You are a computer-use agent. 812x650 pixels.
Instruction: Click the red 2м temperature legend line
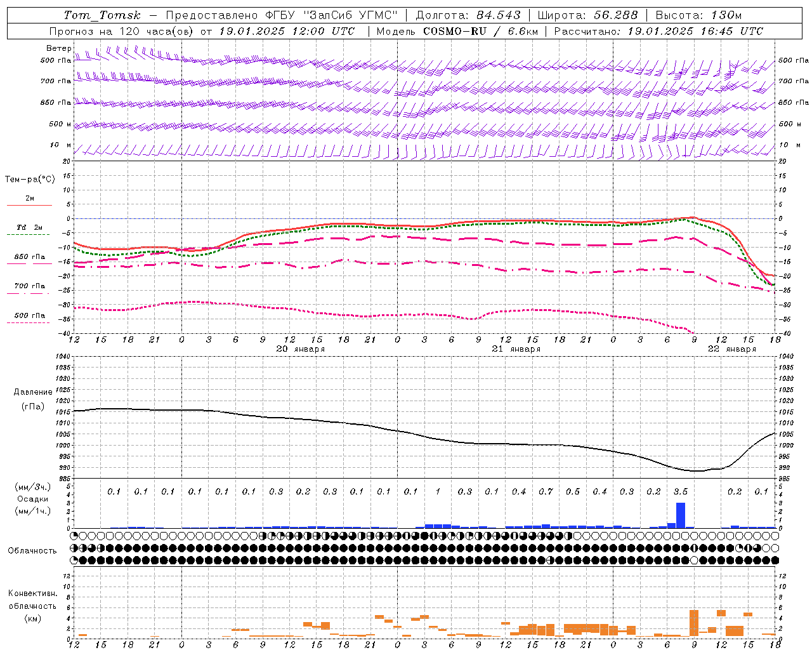(x=29, y=205)
